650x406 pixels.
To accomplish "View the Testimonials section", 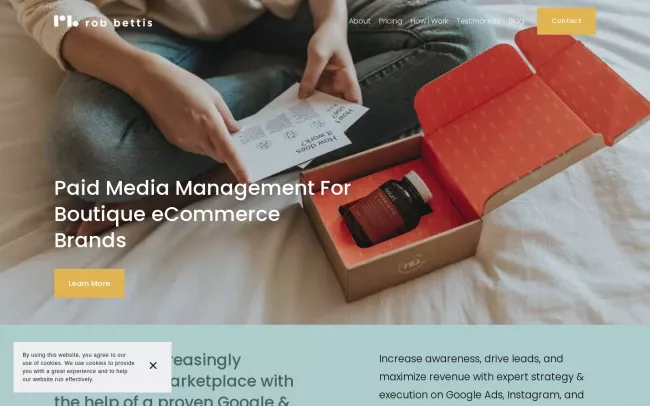I will [x=477, y=21].
